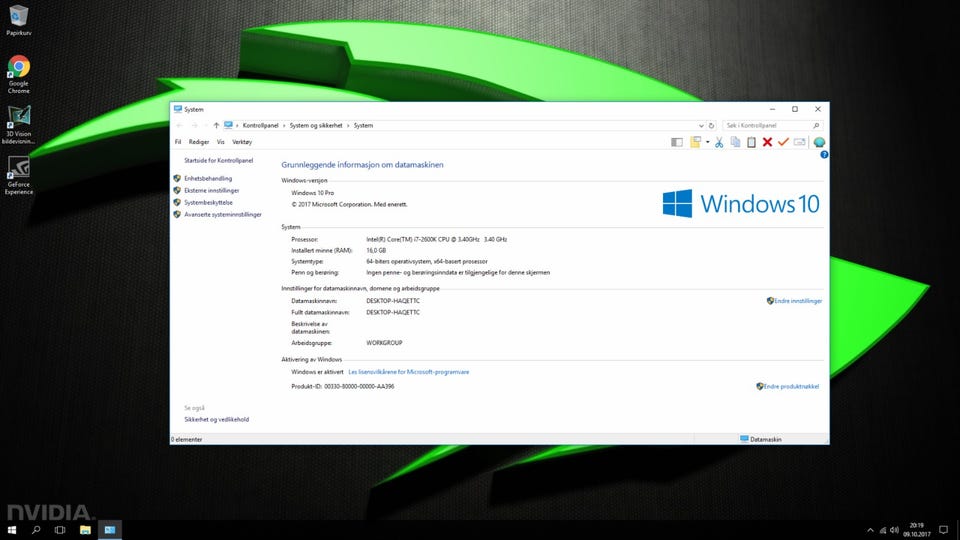Open the Verktøy menu
Screen dimensions: 960x540
[242, 142]
